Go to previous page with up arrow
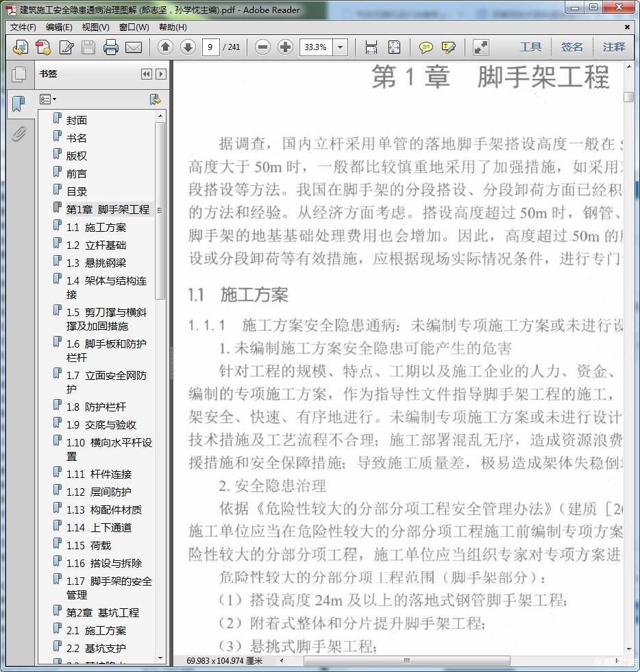The height and width of the screenshot is (672, 640). (165, 47)
